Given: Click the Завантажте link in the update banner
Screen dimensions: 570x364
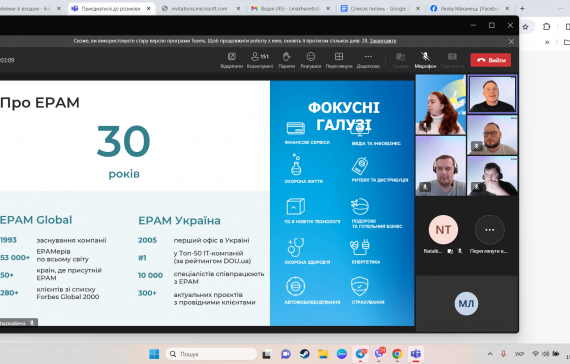Looking at the screenshot, I should tap(383, 41).
